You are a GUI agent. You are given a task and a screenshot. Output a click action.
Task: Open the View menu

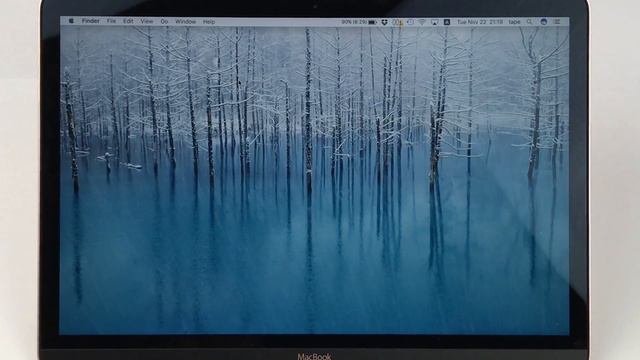(x=147, y=21)
